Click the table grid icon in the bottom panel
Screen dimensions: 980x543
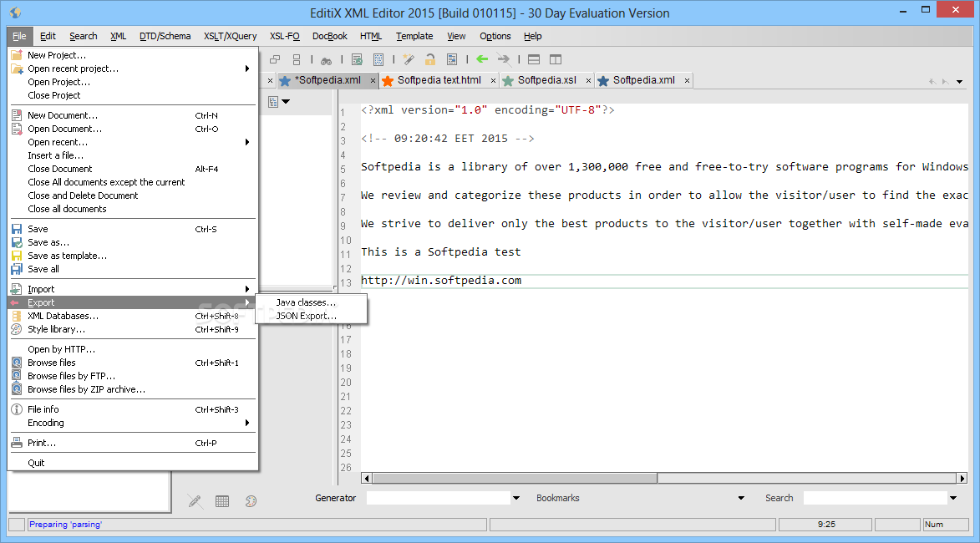[222, 501]
